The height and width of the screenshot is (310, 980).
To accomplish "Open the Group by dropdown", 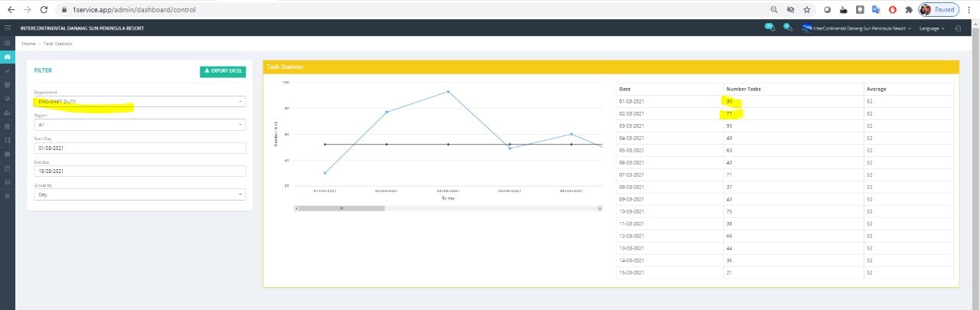I will tap(139, 194).
